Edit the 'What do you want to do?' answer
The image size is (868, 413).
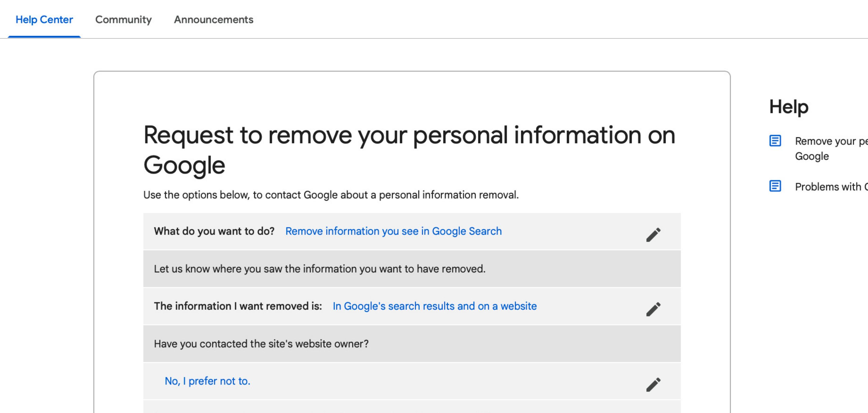click(x=653, y=235)
